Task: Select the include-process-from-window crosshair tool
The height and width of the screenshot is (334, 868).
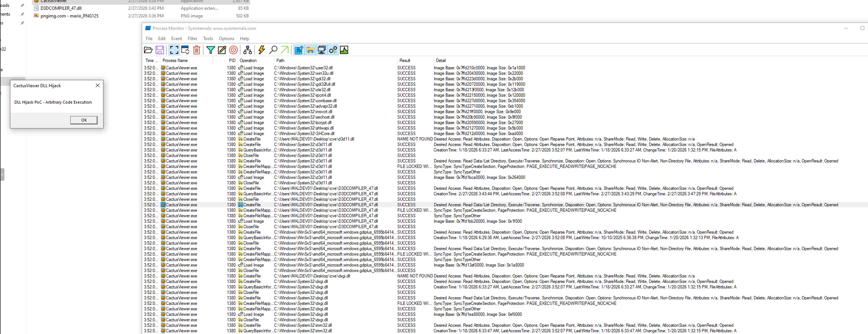Action: click(233, 50)
